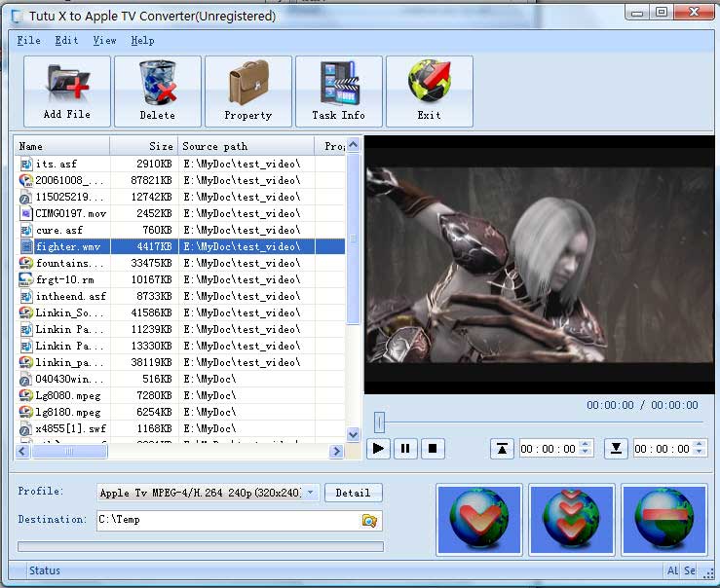720x588 pixels.
Task: Select the Linkin_So... file row
Action: click(180, 312)
